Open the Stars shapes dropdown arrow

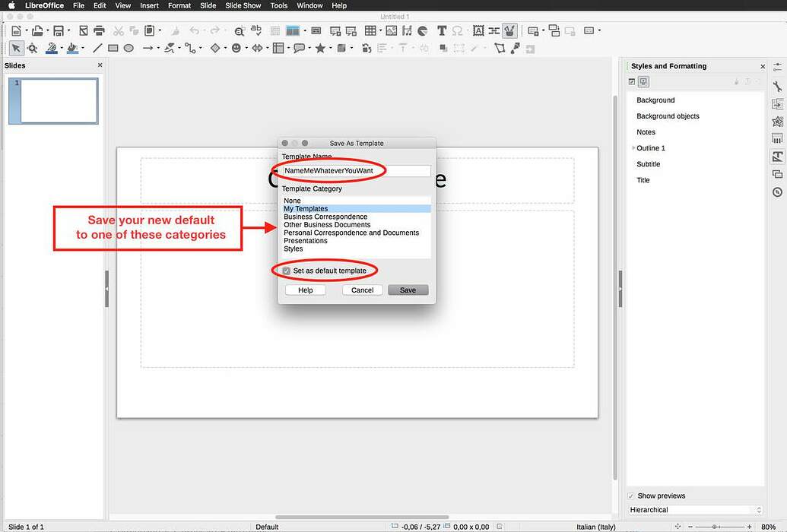coord(330,48)
